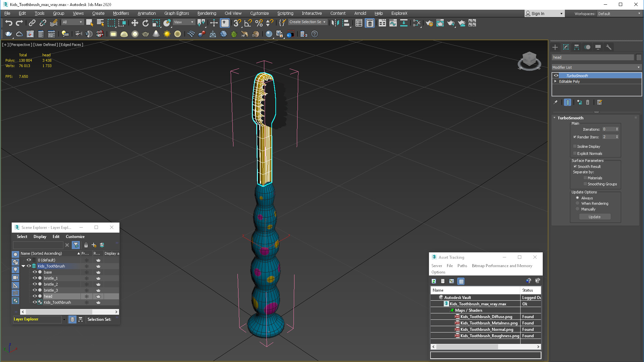
Task: Click the Render Production teapot icon
Action: (x=451, y=23)
